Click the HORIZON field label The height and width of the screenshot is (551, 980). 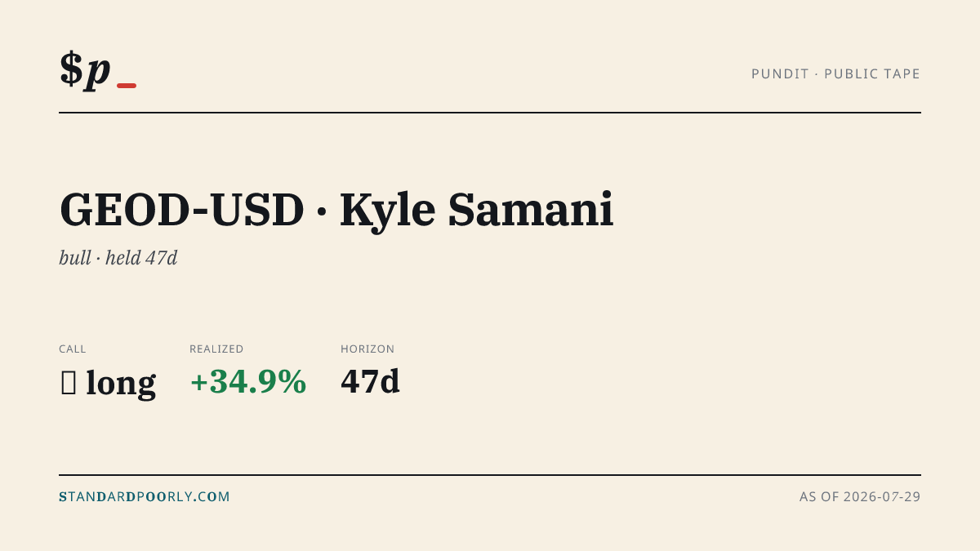(x=367, y=349)
